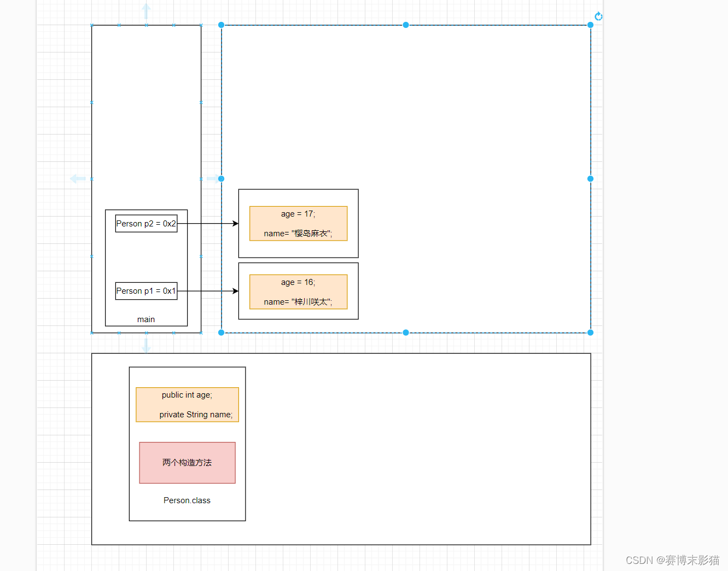Select the 'private String name;' text
Image resolution: width=728 pixels, height=571 pixels.
coord(196,415)
